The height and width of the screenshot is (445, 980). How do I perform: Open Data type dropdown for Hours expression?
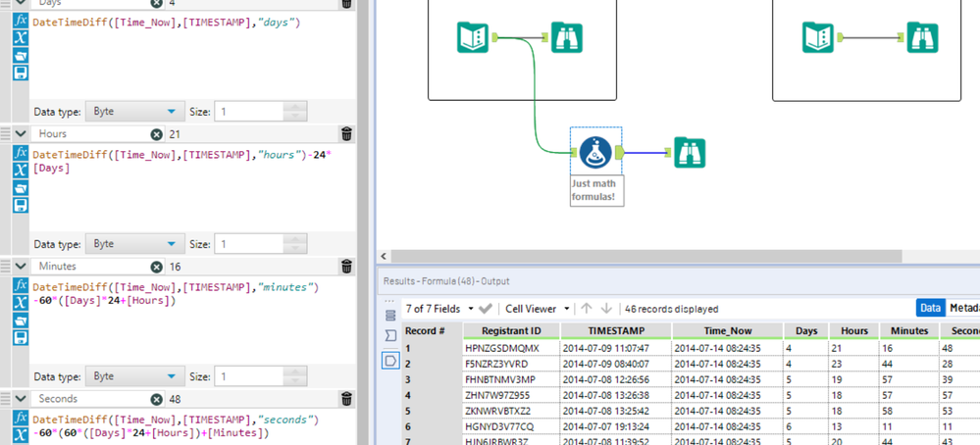point(135,244)
